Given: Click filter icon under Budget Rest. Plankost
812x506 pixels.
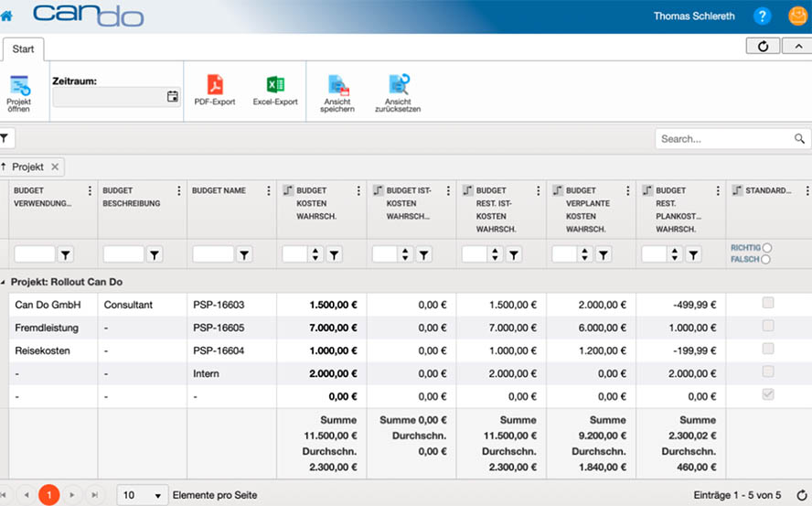Looking at the screenshot, I should (x=693, y=254).
